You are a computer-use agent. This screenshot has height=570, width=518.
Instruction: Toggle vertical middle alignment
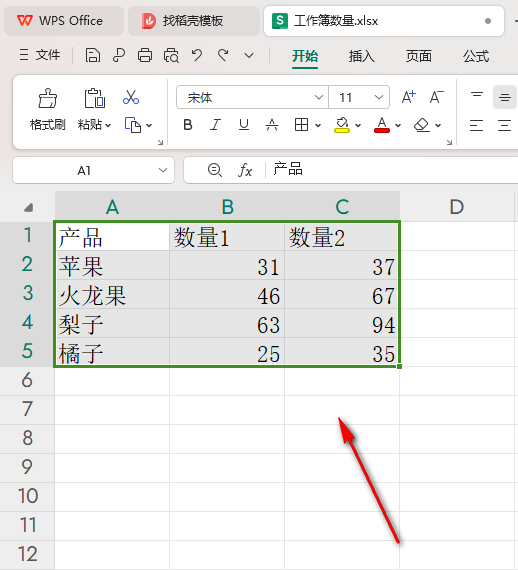coord(505,97)
